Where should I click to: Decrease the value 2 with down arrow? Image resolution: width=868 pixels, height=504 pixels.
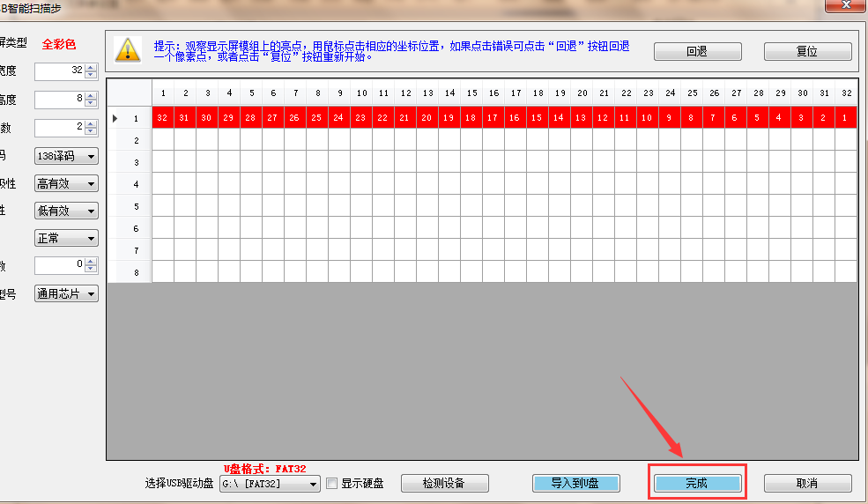tap(91, 132)
